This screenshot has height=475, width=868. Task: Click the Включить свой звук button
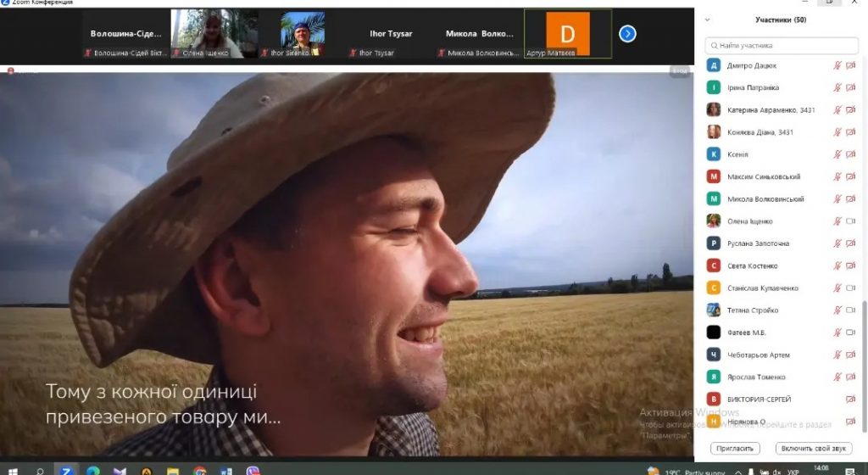(813, 448)
